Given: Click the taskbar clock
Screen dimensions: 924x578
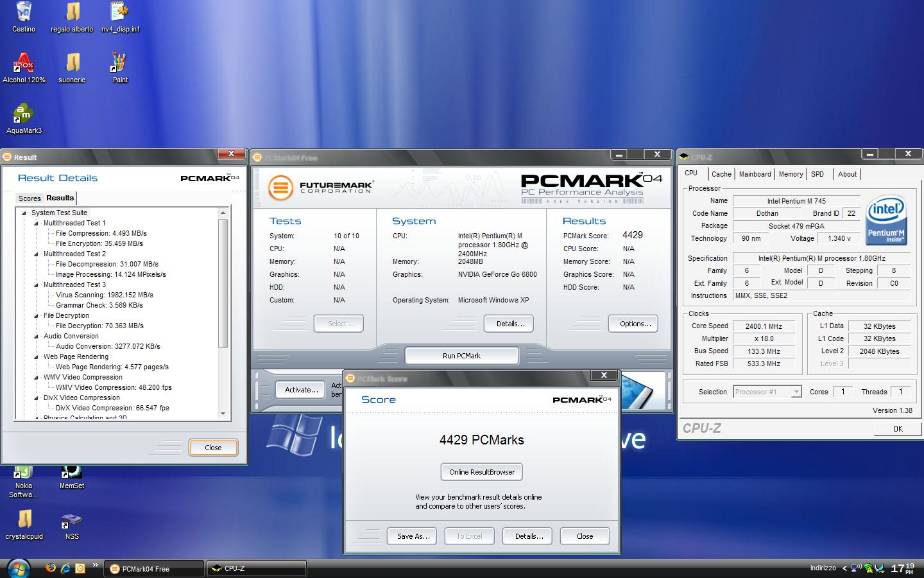Looking at the screenshot, I should pyautogui.click(x=902, y=568).
